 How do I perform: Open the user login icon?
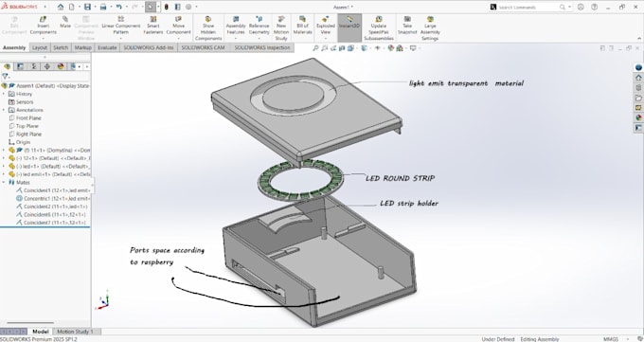(x=581, y=7)
